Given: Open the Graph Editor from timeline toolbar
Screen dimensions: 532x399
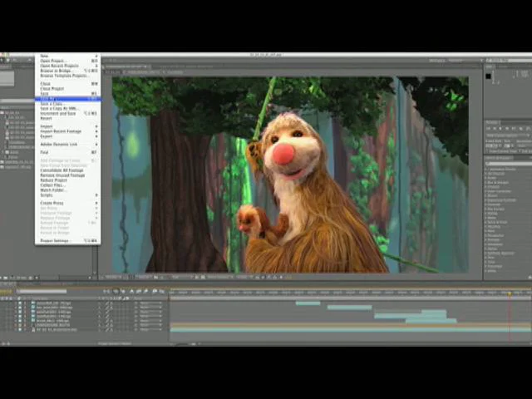Looking at the screenshot, I should pyautogui.click(x=162, y=291).
